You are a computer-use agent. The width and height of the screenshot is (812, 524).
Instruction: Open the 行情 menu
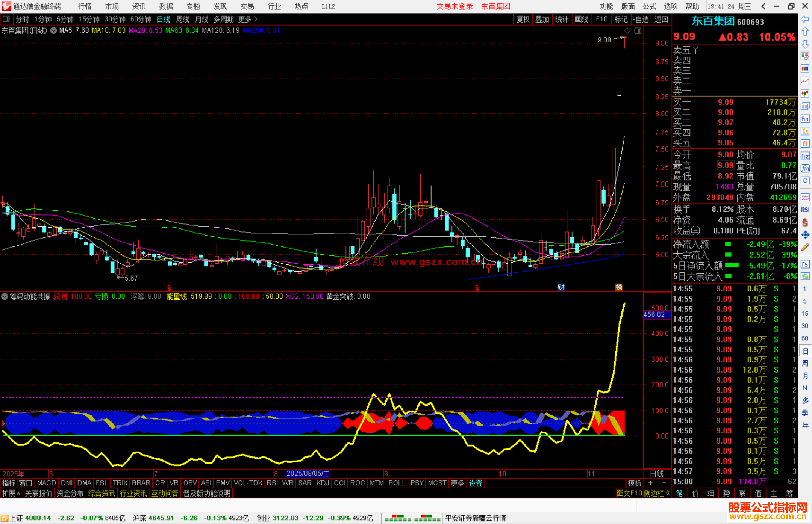click(85, 6)
